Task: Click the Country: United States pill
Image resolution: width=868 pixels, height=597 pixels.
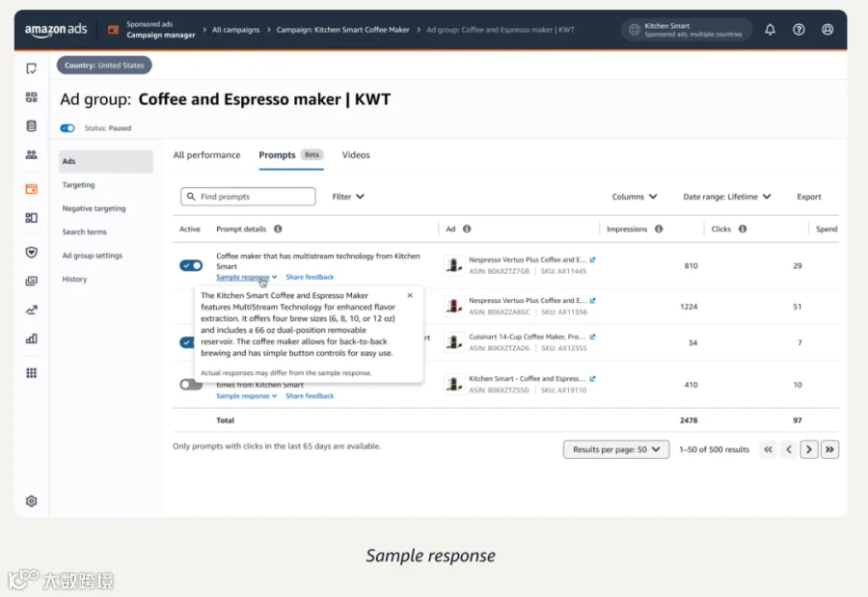Action: pos(104,66)
